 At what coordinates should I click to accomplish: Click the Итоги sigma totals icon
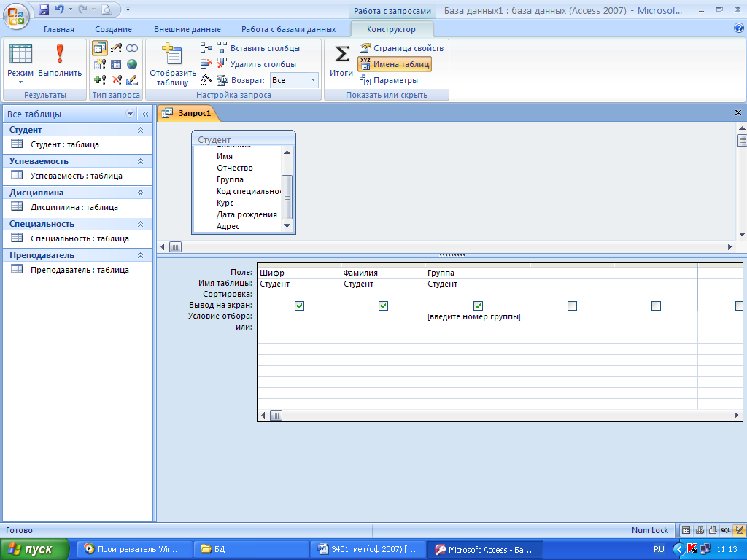341,54
